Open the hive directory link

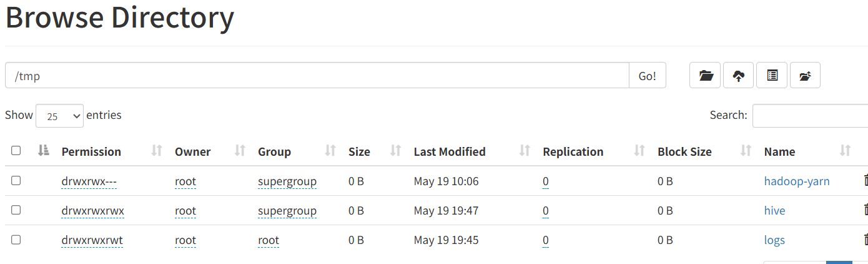point(774,211)
